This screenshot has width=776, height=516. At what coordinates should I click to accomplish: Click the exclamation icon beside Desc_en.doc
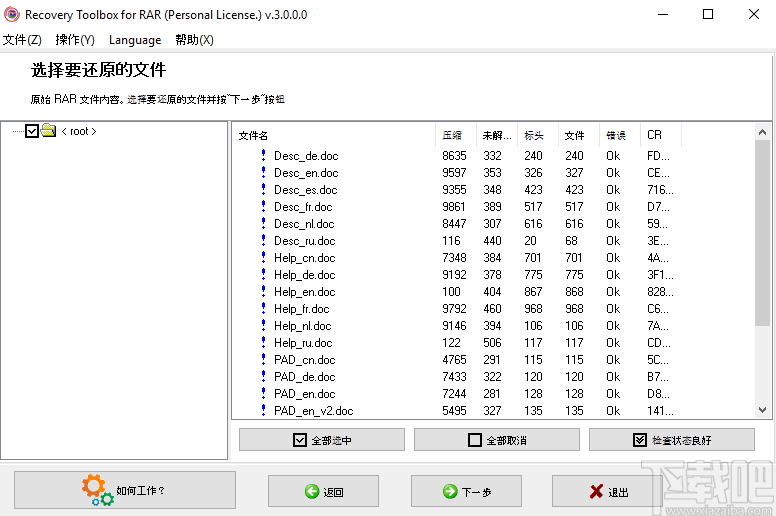tap(263, 172)
